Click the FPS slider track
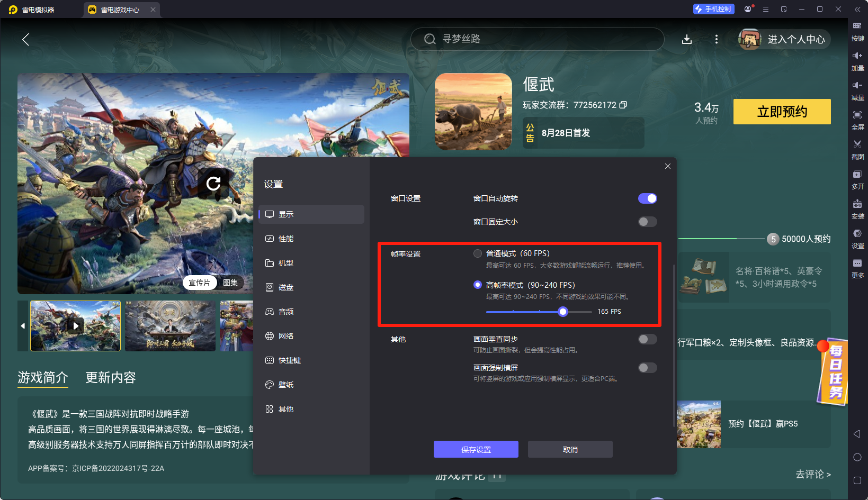The width and height of the screenshot is (868, 500). pyautogui.click(x=539, y=312)
